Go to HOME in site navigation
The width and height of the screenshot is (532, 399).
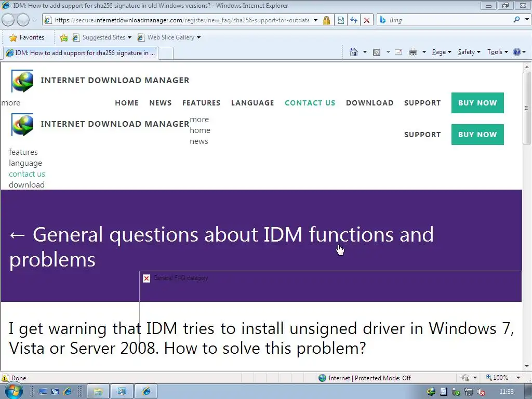pos(127,103)
